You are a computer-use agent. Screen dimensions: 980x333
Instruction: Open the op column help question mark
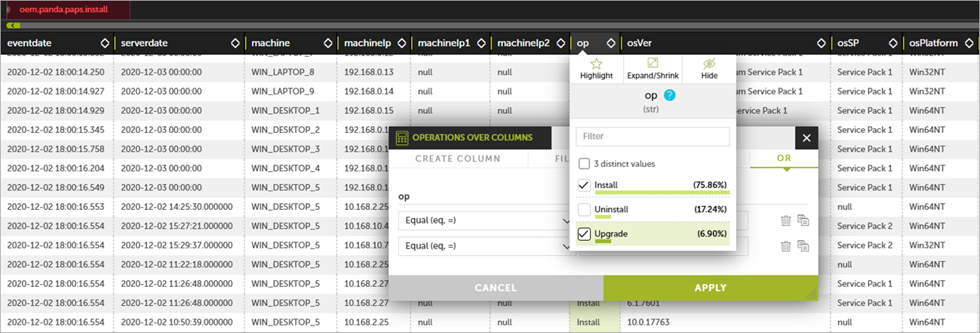(x=670, y=96)
